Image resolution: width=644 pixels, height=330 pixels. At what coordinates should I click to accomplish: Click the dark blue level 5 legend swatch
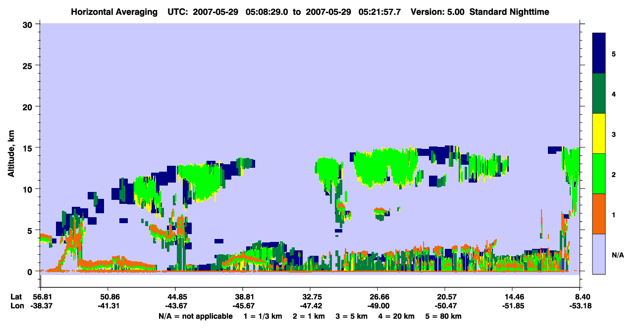[x=599, y=53]
